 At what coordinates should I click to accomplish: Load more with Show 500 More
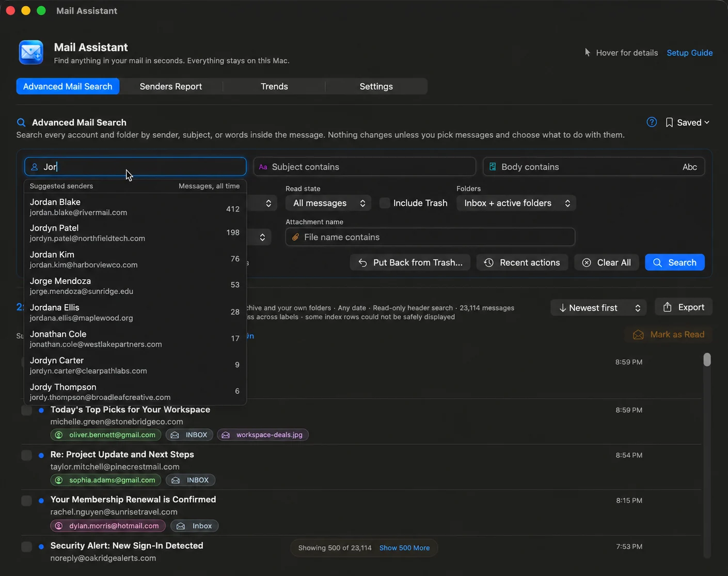[x=404, y=548]
